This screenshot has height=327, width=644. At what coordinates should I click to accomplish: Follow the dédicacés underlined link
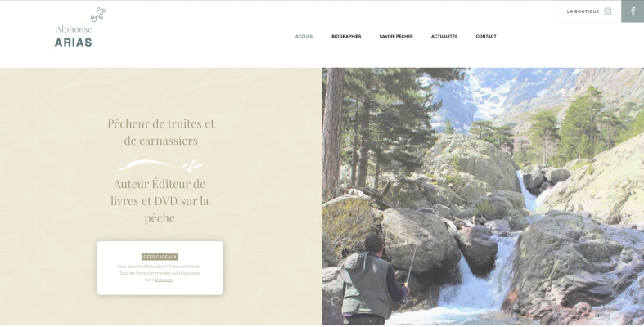[x=164, y=280]
